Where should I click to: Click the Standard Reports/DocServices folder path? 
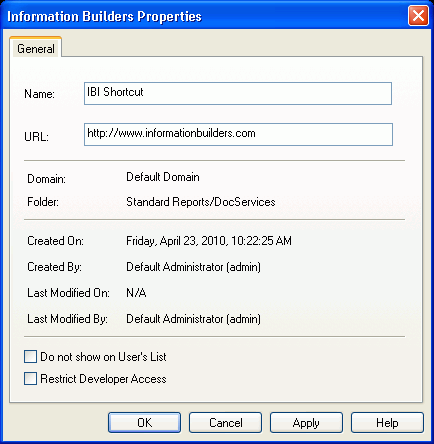[201, 202]
